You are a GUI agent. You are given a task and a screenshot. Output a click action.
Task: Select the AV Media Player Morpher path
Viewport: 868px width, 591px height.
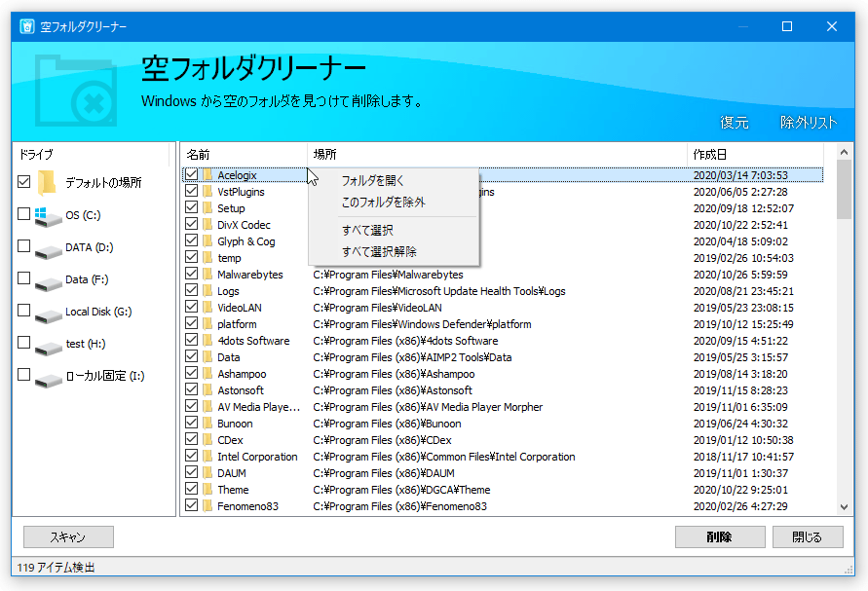(428, 407)
